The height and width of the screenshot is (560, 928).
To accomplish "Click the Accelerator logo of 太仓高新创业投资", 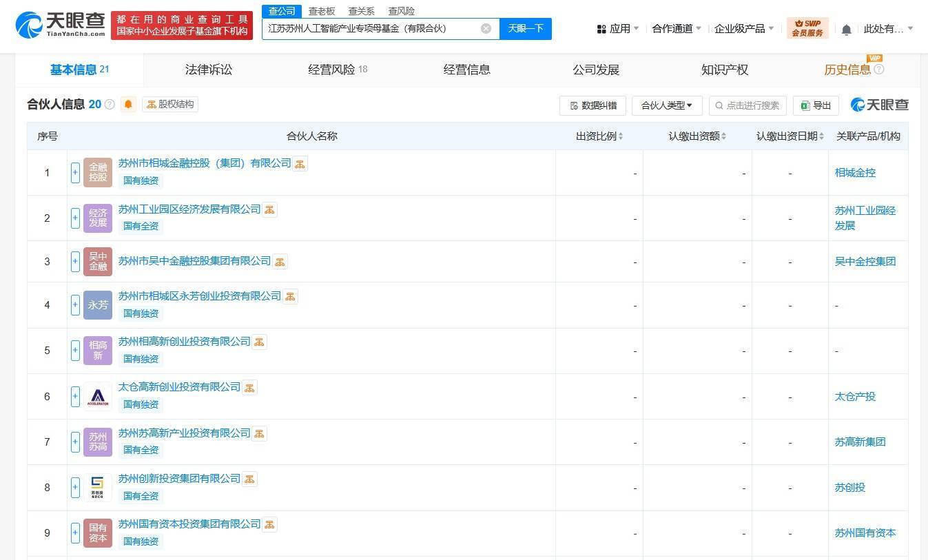I will click(x=98, y=396).
